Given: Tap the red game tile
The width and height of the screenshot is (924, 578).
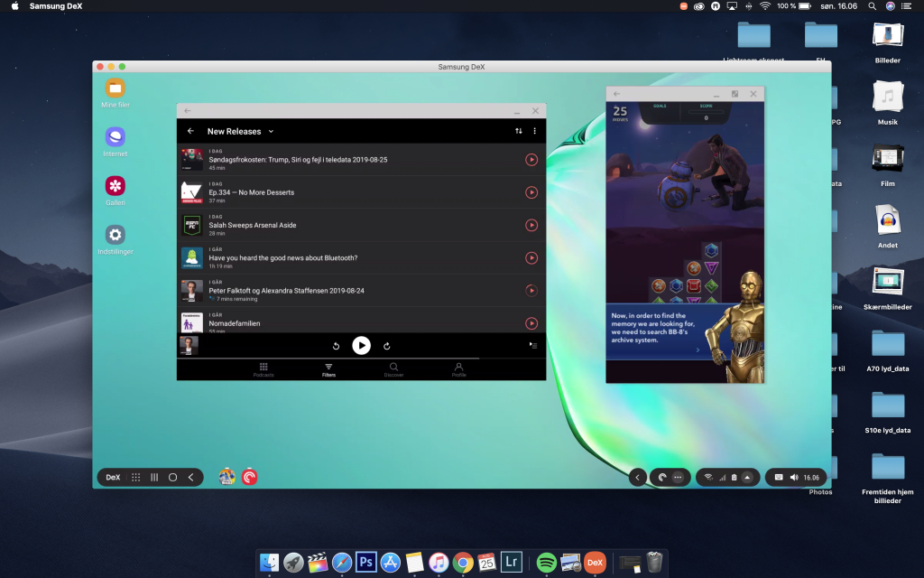Looking at the screenshot, I should [694, 286].
